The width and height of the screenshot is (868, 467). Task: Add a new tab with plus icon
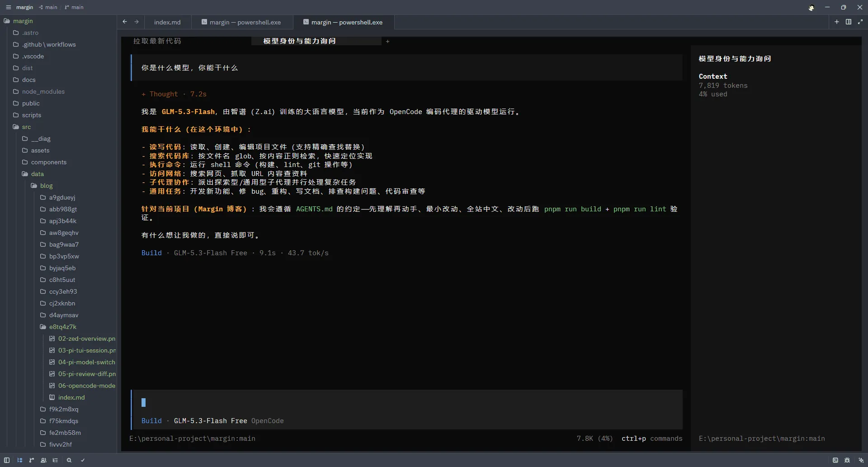tap(837, 22)
